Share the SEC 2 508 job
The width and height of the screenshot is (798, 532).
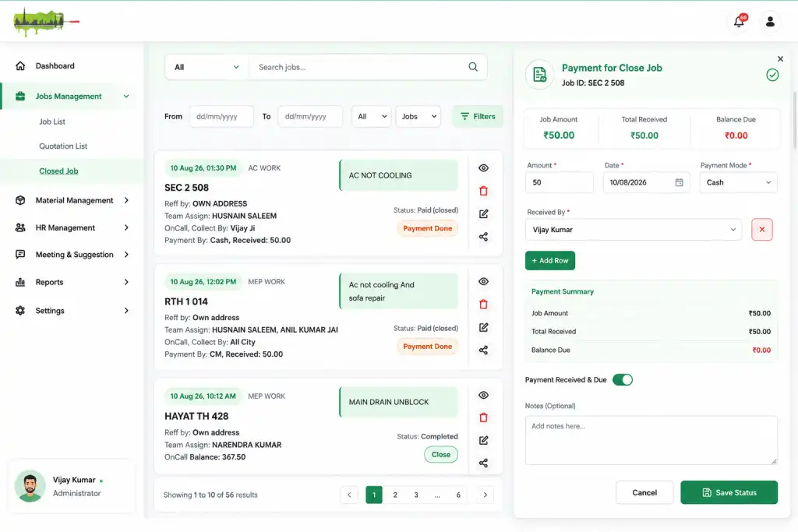point(483,237)
